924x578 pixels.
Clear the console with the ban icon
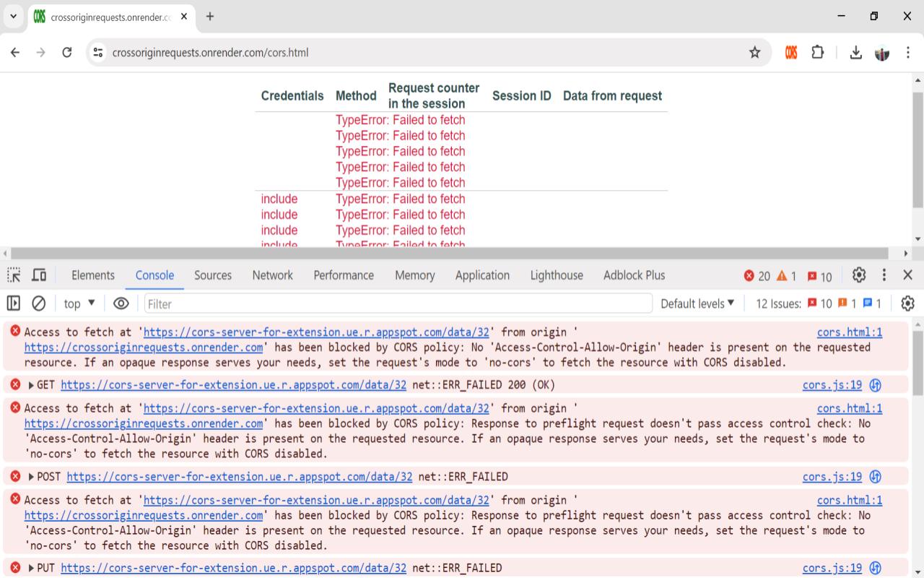click(39, 303)
